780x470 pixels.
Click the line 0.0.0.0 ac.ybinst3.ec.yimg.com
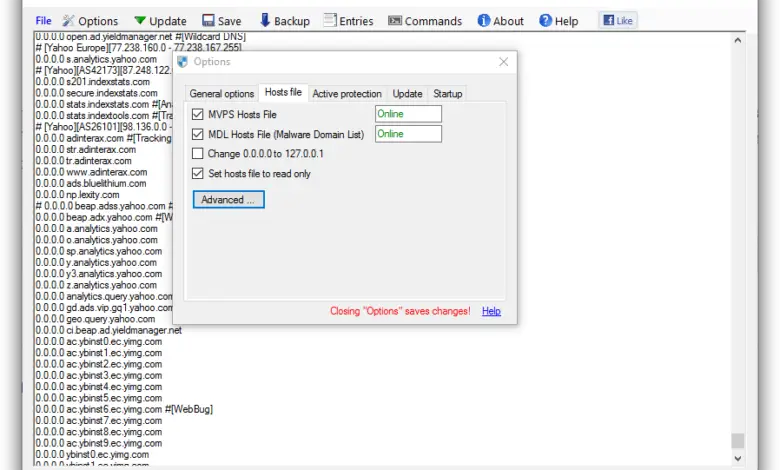[98, 376]
